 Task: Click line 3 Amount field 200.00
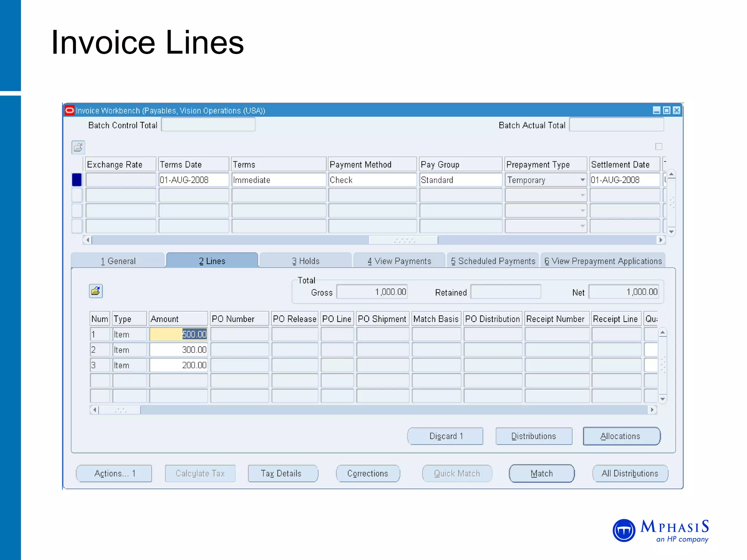(178, 365)
